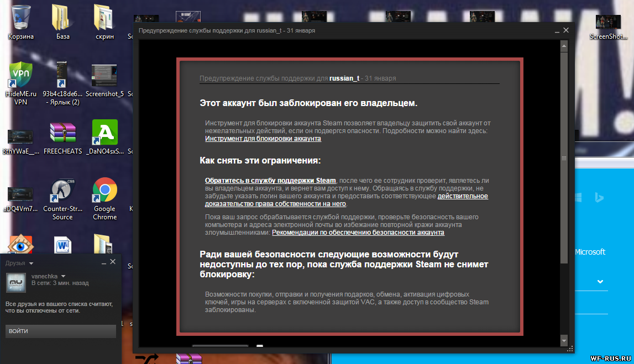Open the База folder on desktop

pos(62,18)
